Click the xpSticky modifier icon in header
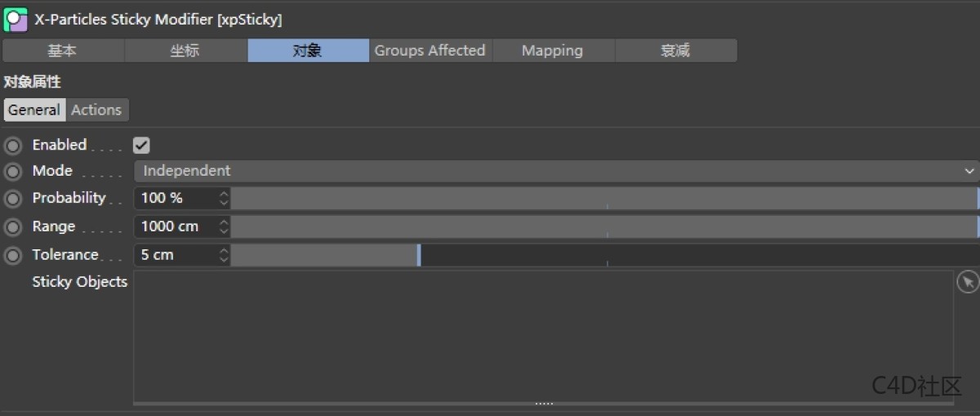 (16, 19)
